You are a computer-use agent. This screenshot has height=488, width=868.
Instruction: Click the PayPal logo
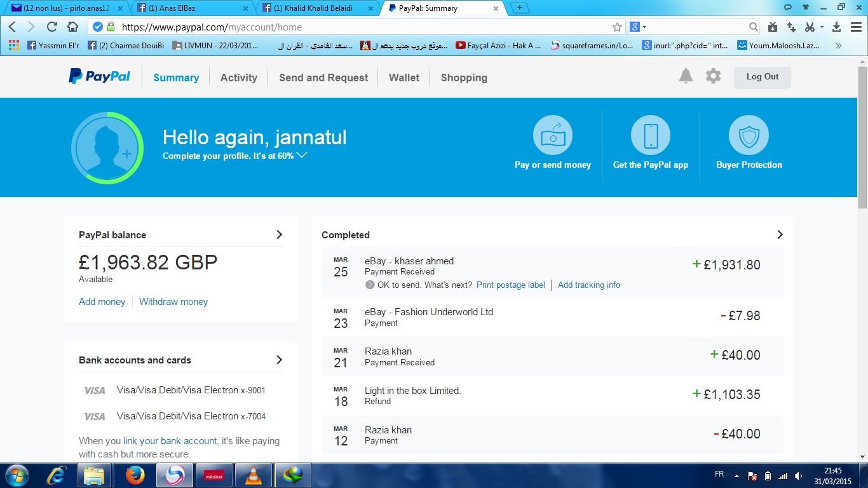(x=100, y=77)
